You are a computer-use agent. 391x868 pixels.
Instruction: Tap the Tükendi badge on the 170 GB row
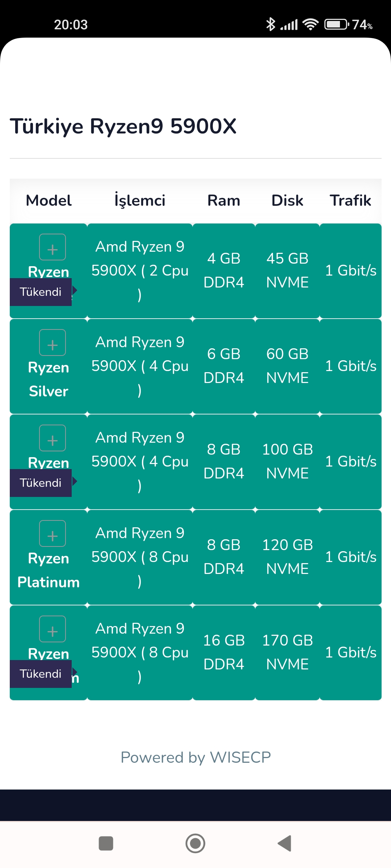[41, 674]
